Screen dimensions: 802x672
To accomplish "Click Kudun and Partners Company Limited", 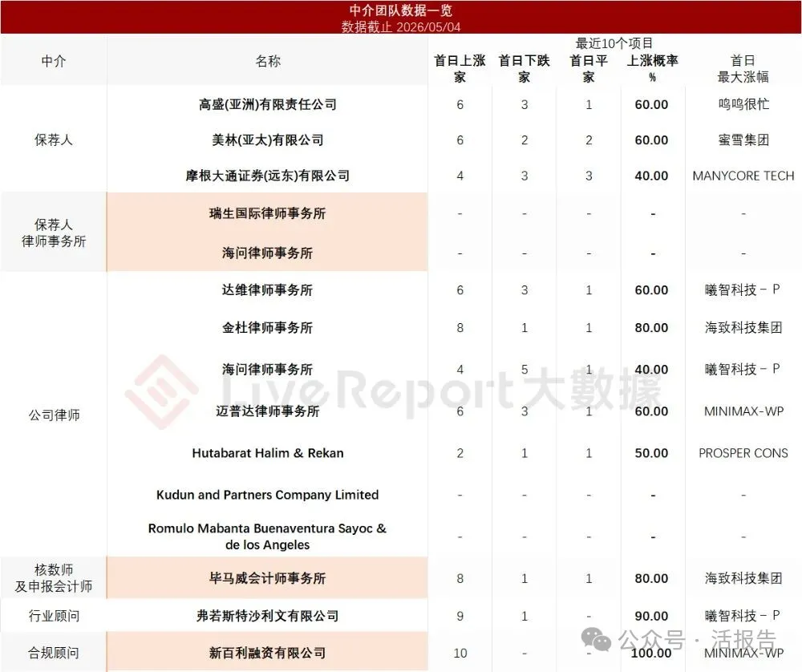I will (x=268, y=495).
